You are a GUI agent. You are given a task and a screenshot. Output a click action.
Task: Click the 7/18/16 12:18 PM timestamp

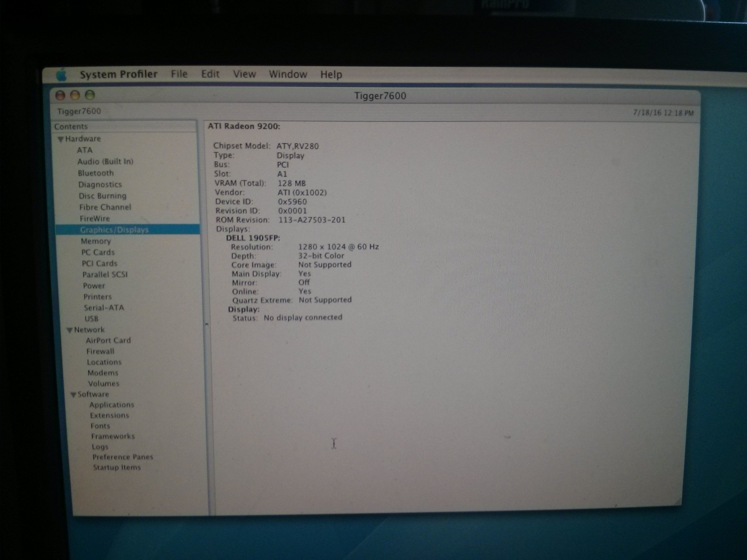tap(663, 112)
